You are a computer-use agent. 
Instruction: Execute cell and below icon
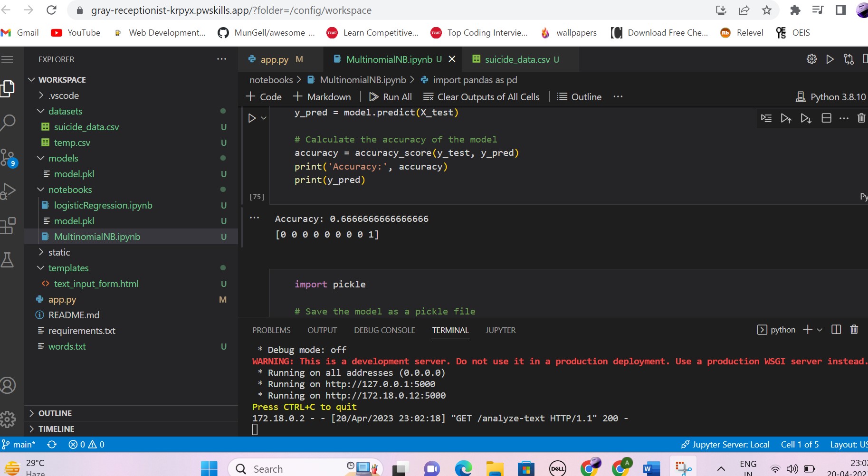(x=806, y=118)
